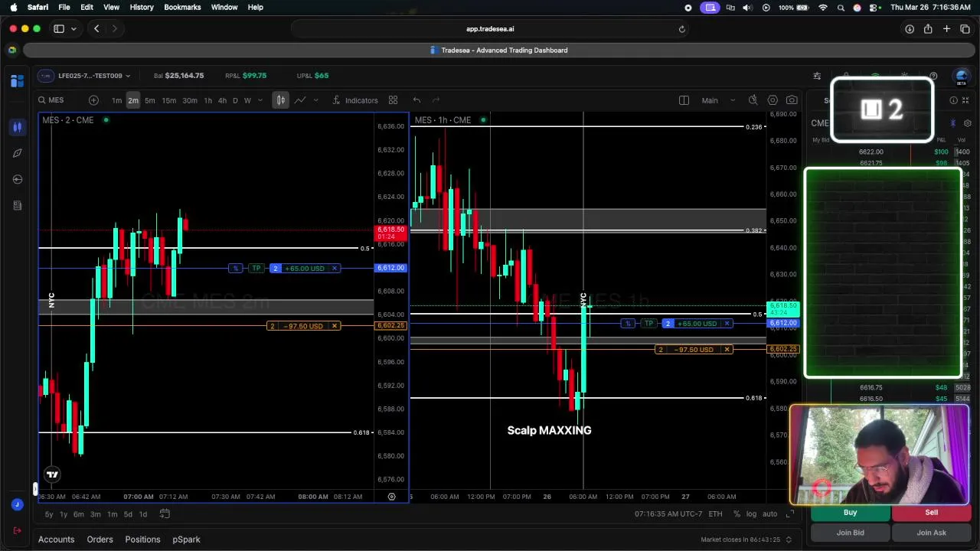
Task: Open the Indicators menu
Action: (355, 100)
